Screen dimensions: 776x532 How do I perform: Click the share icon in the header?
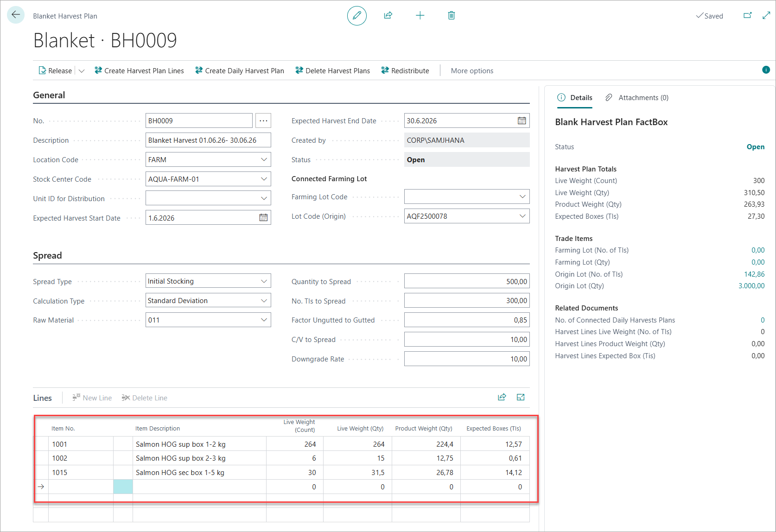388,16
